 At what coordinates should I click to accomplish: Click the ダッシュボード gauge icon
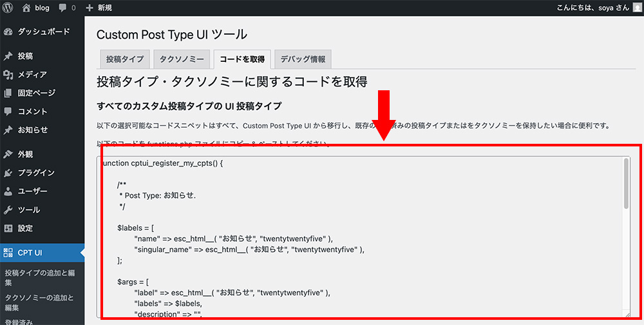click(x=8, y=32)
